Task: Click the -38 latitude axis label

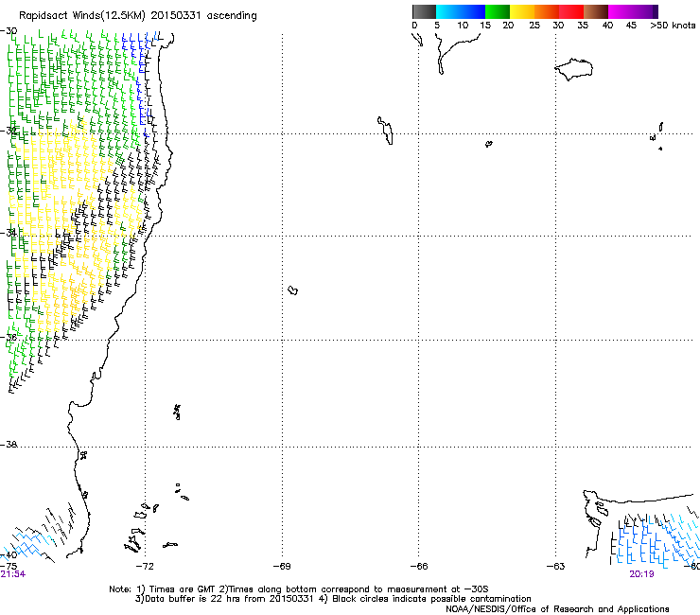Action: [x=9, y=445]
